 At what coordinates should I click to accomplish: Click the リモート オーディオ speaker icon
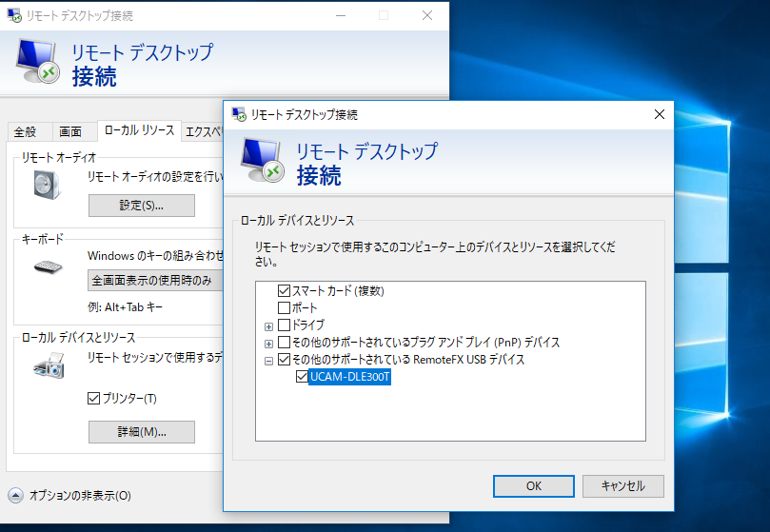(48, 185)
